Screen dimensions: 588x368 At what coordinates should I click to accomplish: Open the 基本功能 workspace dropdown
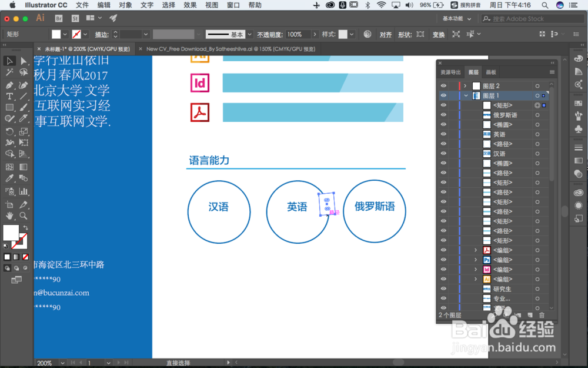(x=457, y=18)
